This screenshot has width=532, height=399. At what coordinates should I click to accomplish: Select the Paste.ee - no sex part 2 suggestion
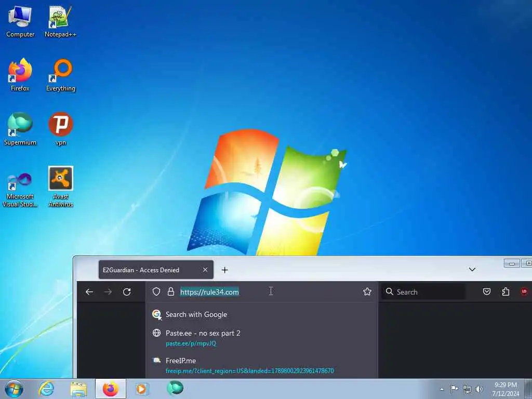[x=262, y=338]
